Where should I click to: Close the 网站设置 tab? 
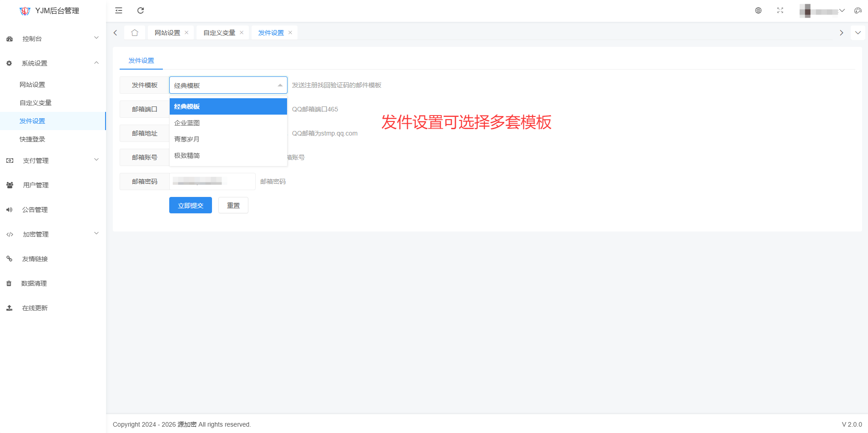coord(187,33)
